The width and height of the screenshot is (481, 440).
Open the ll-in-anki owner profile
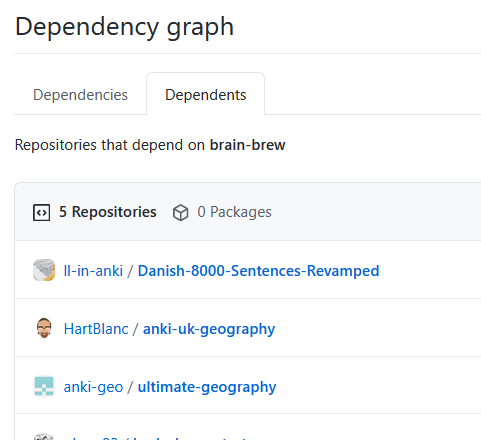click(x=93, y=271)
